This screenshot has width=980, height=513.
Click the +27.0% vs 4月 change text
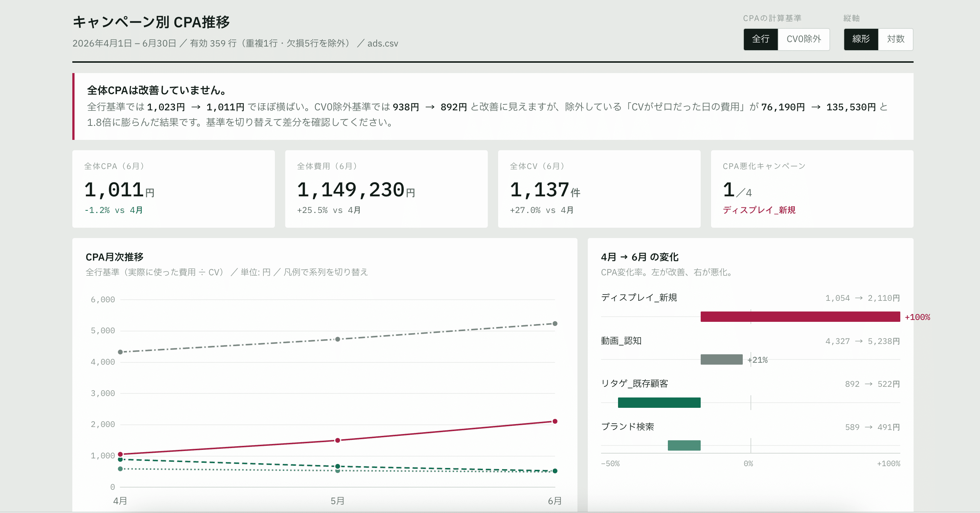coord(542,210)
